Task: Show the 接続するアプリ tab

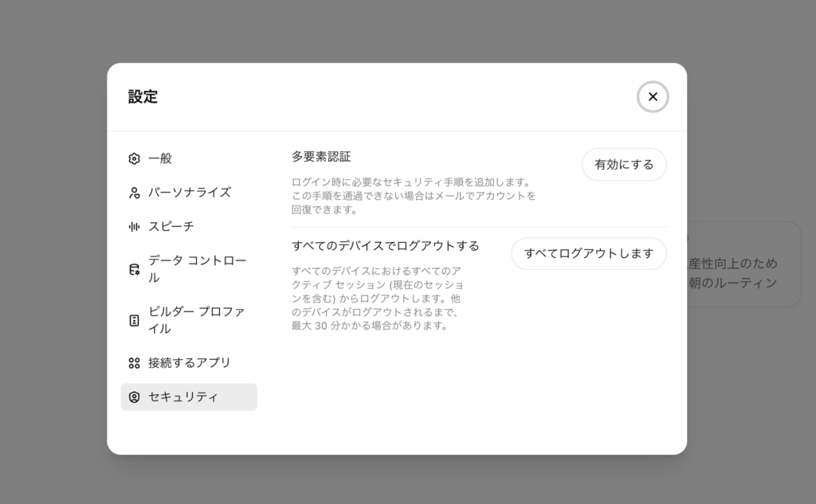Action: 190,363
